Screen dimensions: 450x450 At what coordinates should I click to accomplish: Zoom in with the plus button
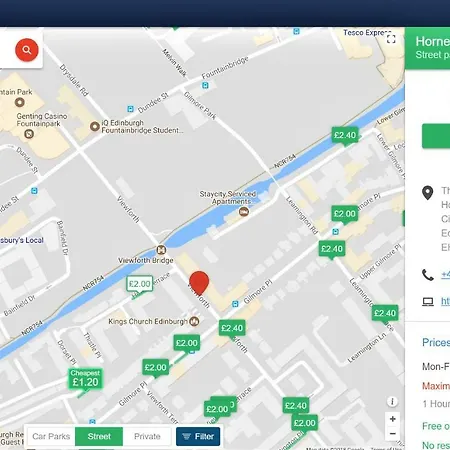(393, 419)
